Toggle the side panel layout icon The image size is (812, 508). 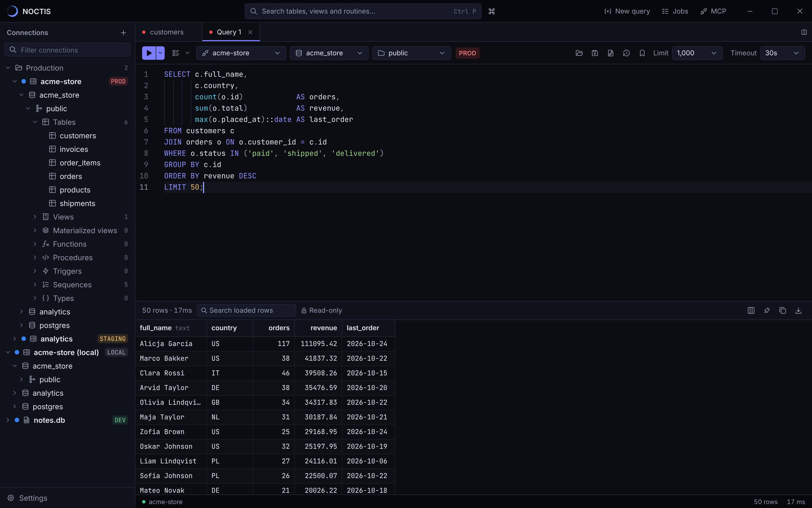point(804,32)
